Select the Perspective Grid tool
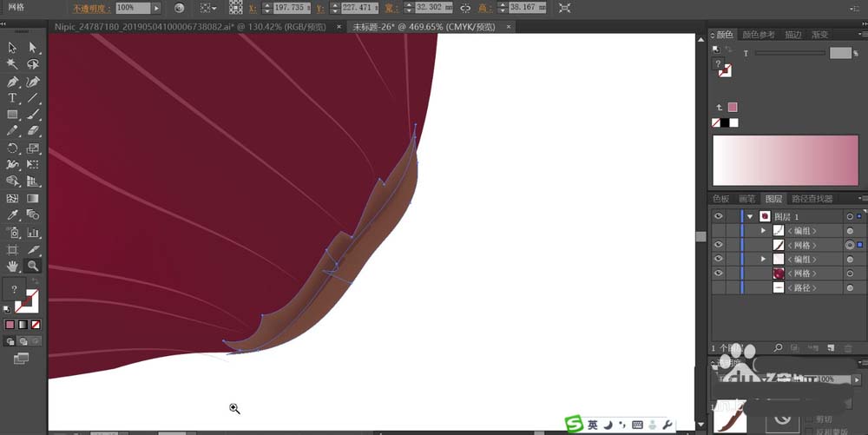 (33, 181)
